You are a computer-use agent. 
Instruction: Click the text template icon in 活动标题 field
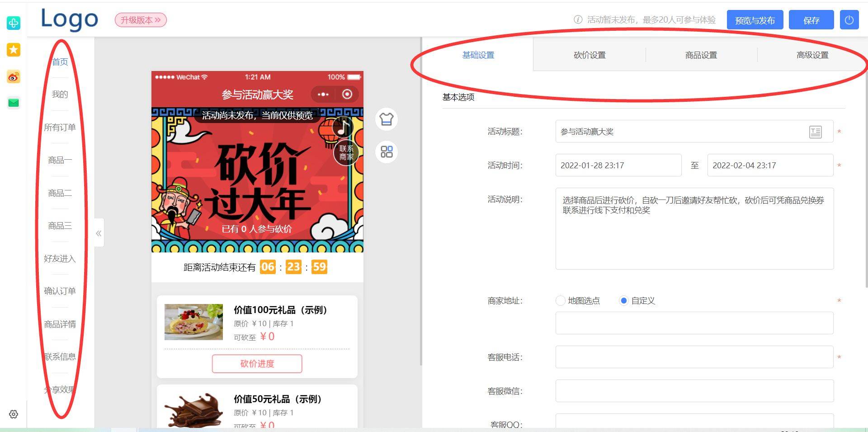point(816,132)
